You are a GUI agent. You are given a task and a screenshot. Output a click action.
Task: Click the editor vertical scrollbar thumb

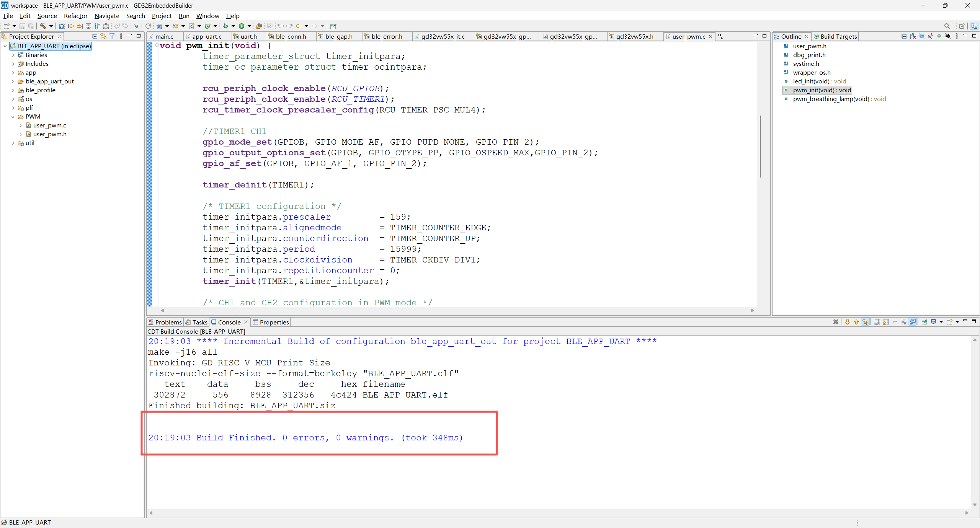click(x=760, y=146)
